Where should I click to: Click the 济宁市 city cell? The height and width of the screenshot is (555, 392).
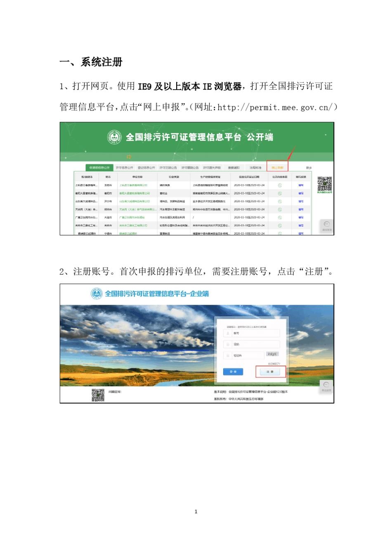pyautogui.click(x=108, y=202)
